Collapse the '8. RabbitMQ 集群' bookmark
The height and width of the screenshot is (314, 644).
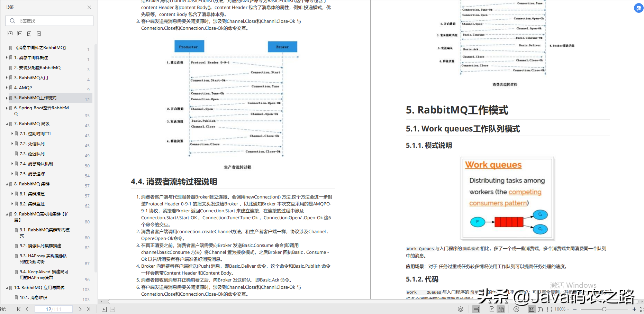tap(7, 184)
